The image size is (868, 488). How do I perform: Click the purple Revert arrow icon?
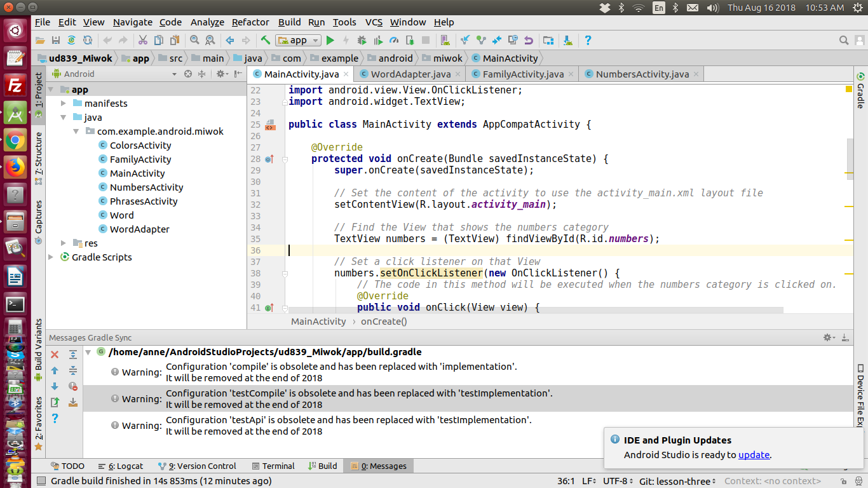[x=529, y=40]
